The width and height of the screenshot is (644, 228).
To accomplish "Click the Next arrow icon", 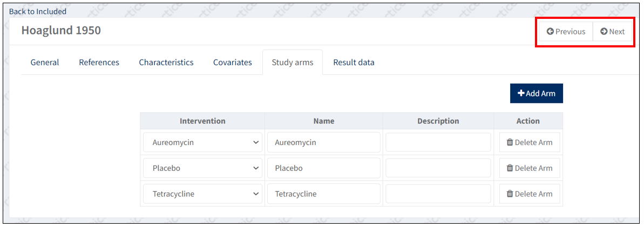I will point(604,32).
